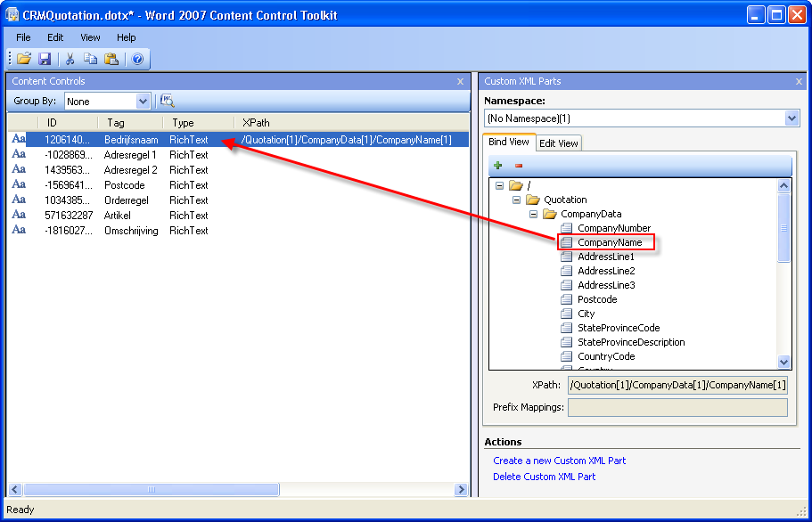Open the Help menu
Viewport: 812px width, 522px height.
pyautogui.click(x=127, y=37)
